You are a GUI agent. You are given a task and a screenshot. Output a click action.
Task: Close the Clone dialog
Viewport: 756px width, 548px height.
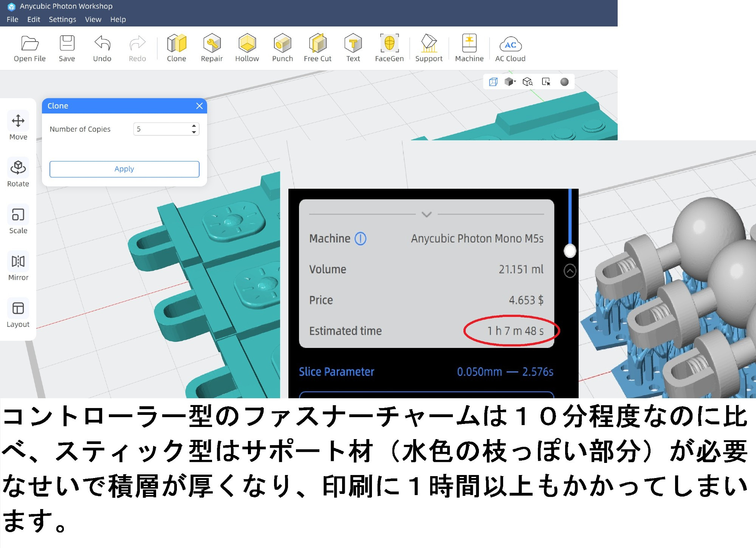200,106
